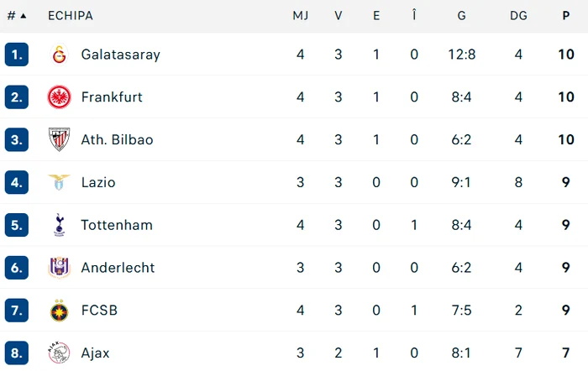Click the G goals column header
588x371 pixels.
[462, 16]
